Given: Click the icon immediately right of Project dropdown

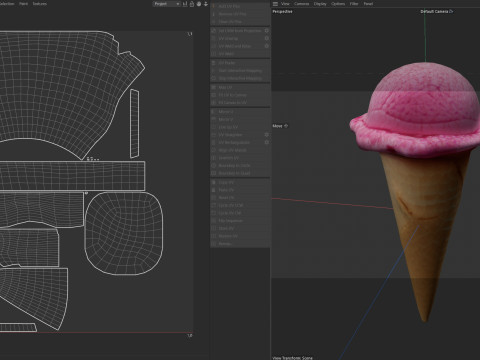Looking at the screenshot, I should 185,4.
